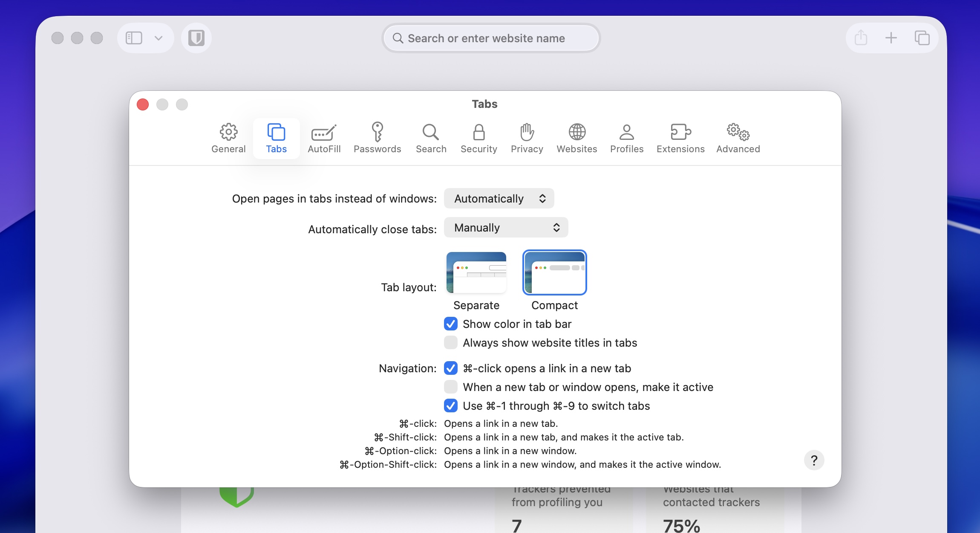Click the Share icon in toolbar

861,38
